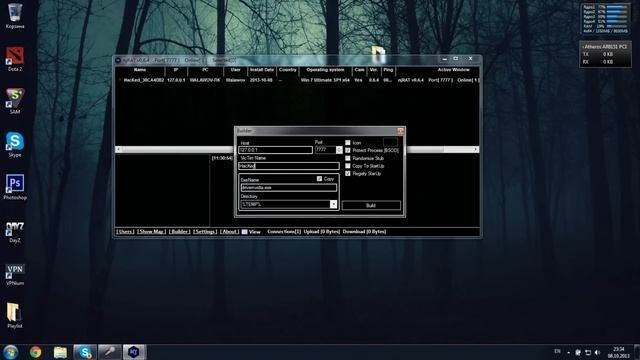This screenshot has width=640, height=360.
Task: Click the horizontal scrollbar right arrow
Action: click(x=476, y=149)
